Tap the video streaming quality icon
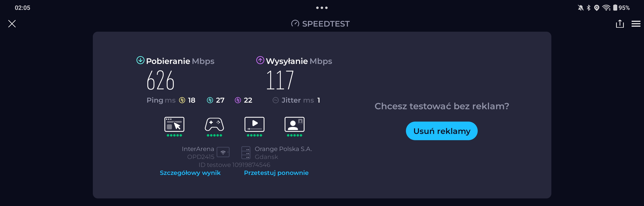This screenshot has height=206, width=644. coord(254,124)
